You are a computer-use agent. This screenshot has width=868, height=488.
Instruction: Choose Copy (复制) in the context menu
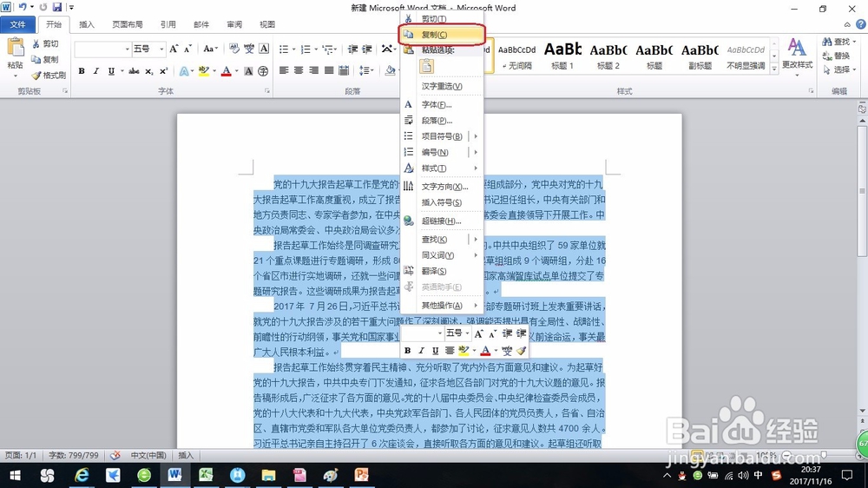441,35
